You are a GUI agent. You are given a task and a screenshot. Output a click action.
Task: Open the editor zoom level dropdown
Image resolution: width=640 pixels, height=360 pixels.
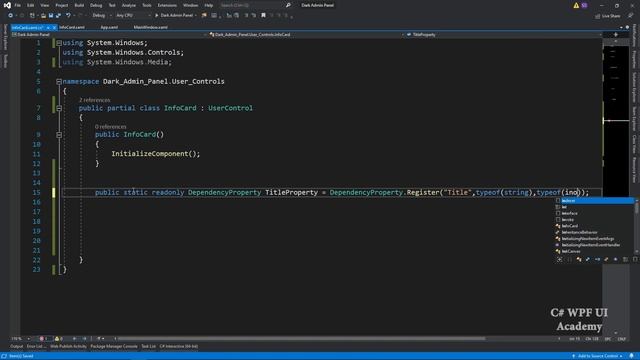pos(20,338)
